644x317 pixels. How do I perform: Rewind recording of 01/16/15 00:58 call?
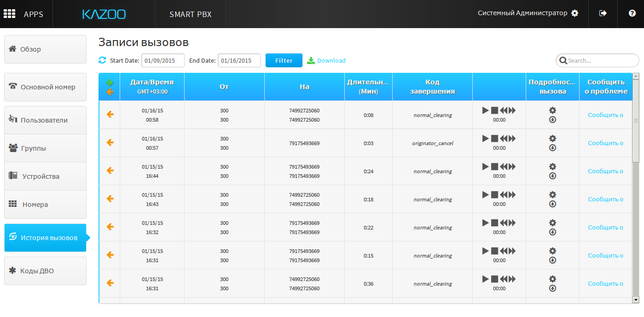[504, 111]
